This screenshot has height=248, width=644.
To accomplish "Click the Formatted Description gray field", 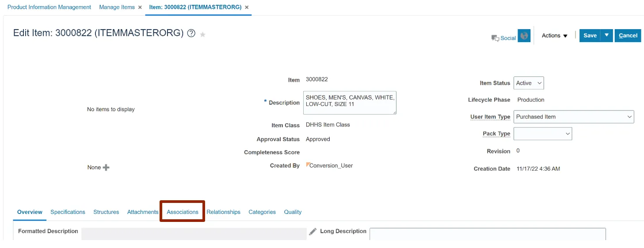I will click(194, 234).
